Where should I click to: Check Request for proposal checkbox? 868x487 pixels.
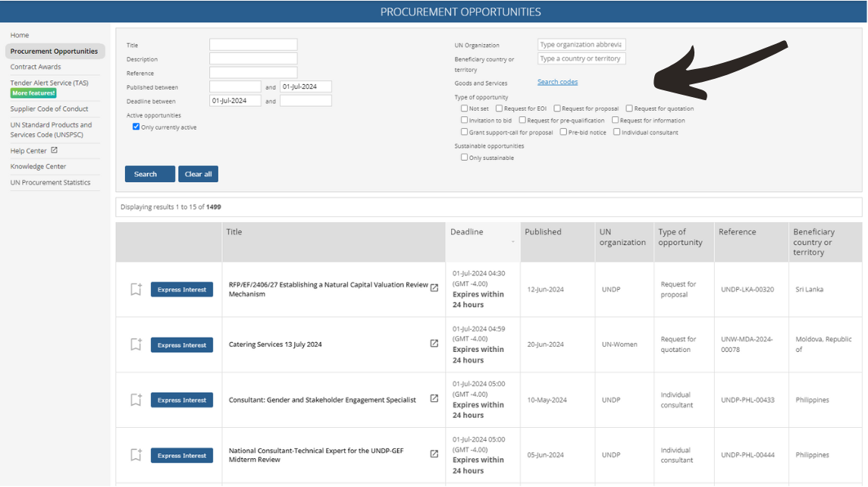pos(557,108)
